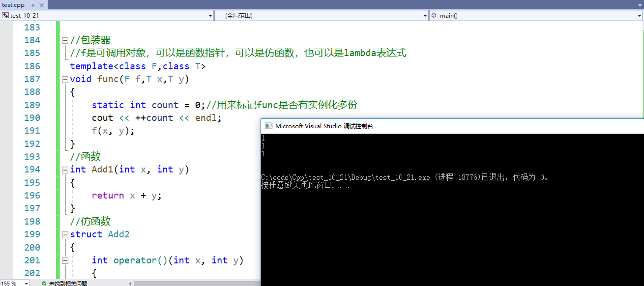Click the horizontal scrollbar left arrow
Image resolution: width=644 pixels, height=286 pixels.
(130, 283)
